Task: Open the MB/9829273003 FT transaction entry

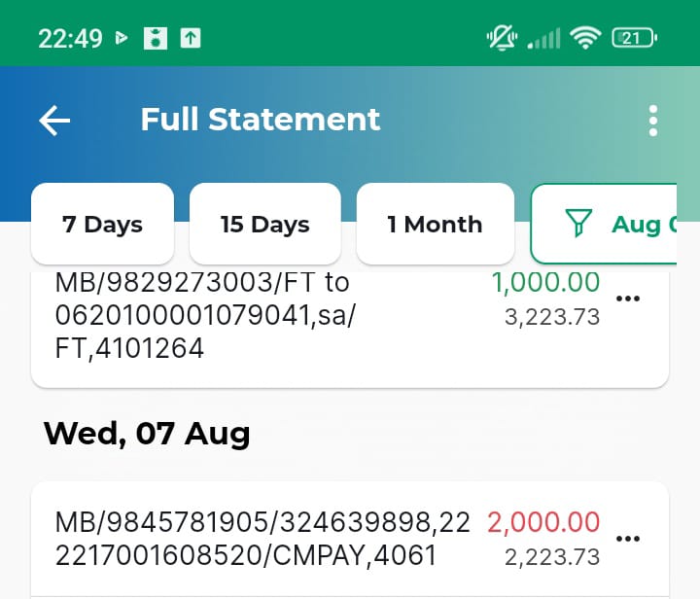Action: click(350, 330)
